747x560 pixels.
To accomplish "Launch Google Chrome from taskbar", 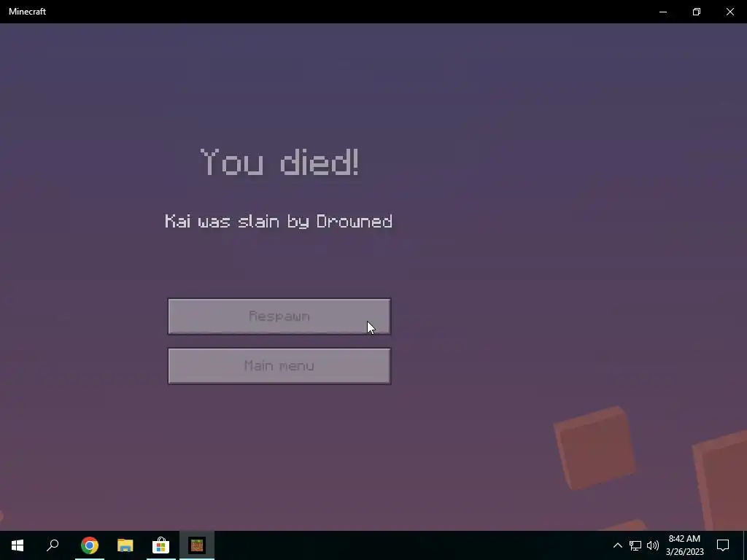I will 90,545.
